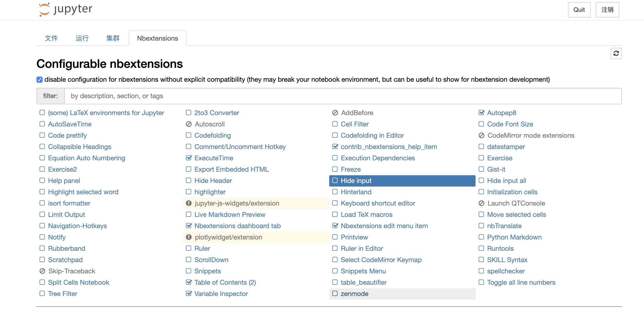Click the disabled icon beside Launch QTConsole
The height and width of the screenshot is (314, 644).
[481, 203]
